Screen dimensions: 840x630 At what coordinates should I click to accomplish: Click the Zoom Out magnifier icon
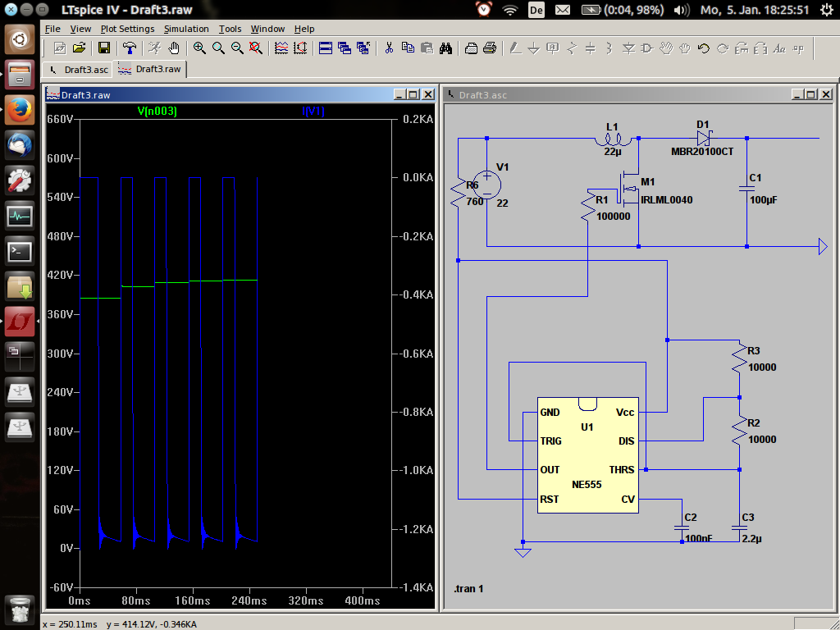(237, 48)
